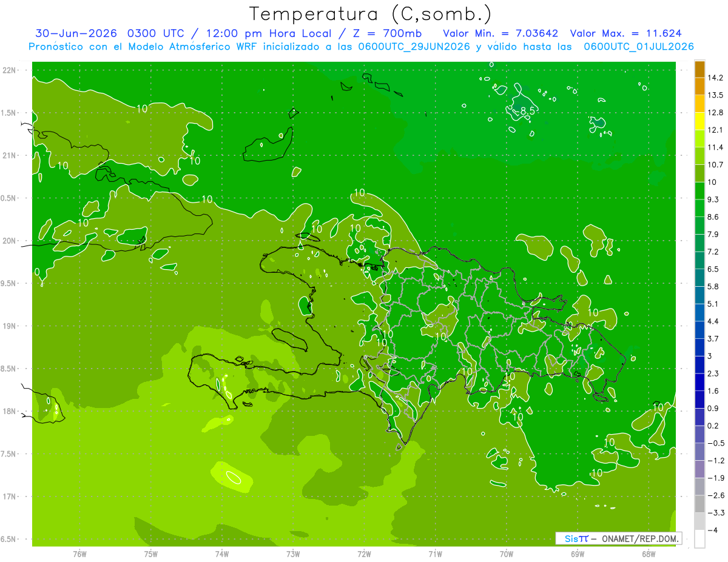
Task: Click the "14.2" colorbar value
Action: point(715,78)
